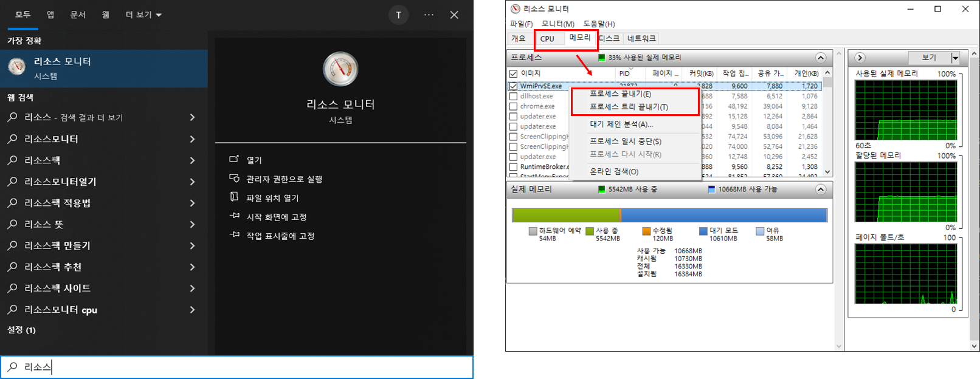Check the second ScreenClipping process checkbox

point(513,146)
